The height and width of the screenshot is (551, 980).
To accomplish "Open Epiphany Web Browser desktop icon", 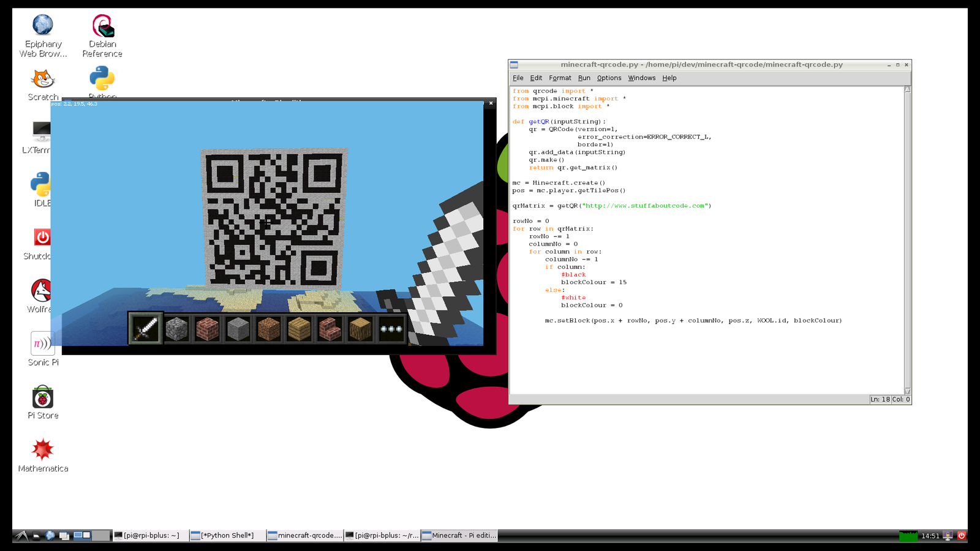I will coord(43,36).
